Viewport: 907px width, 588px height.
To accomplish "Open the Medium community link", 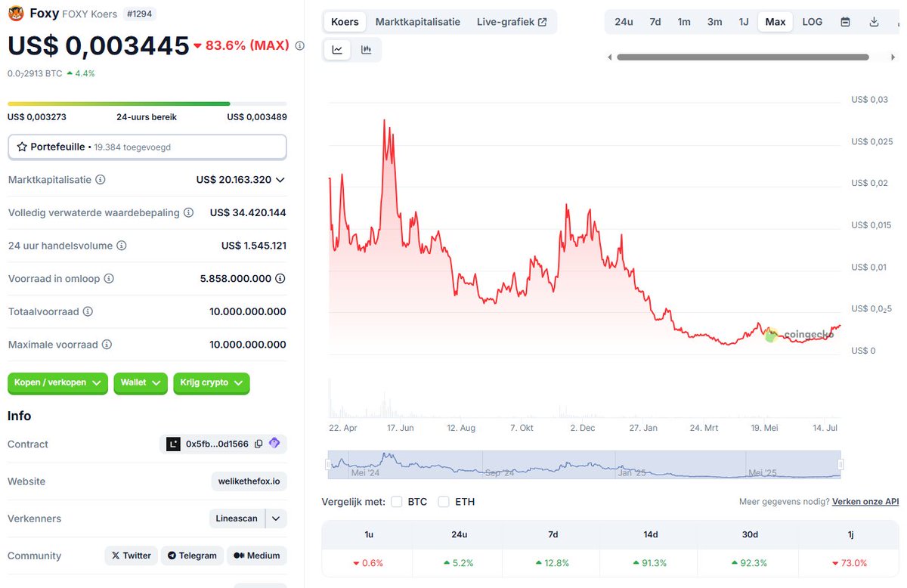I will (x=257, y=556).
